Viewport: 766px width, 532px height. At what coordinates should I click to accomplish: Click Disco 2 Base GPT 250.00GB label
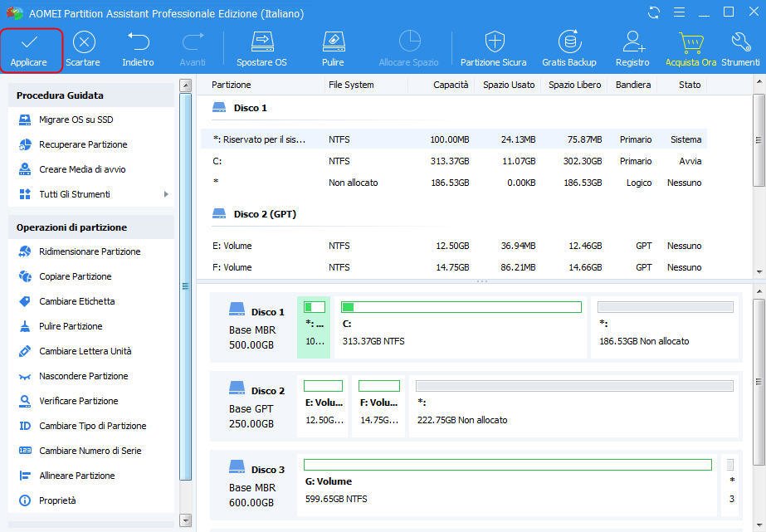pyautogui.click(x=256, y=407)
